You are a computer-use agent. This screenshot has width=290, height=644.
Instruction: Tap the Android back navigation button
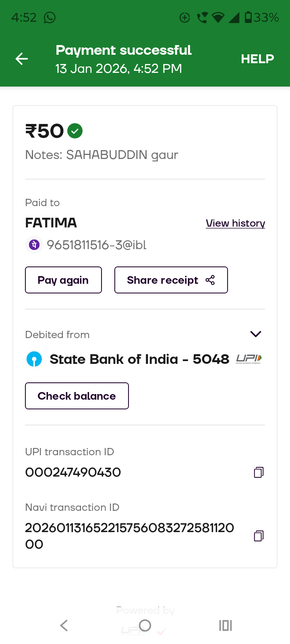coord(64,625)
